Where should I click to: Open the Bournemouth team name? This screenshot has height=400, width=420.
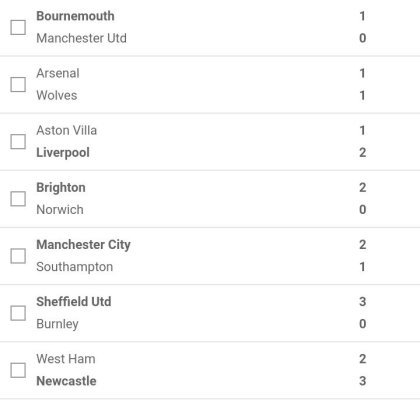click(x=75, y=16)
